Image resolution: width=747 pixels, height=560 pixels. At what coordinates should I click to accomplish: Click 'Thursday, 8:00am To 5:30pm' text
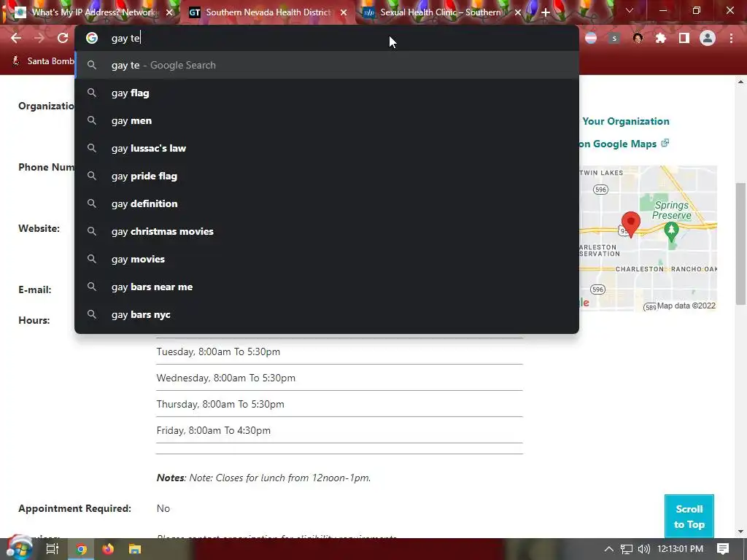tap(220, 404)
